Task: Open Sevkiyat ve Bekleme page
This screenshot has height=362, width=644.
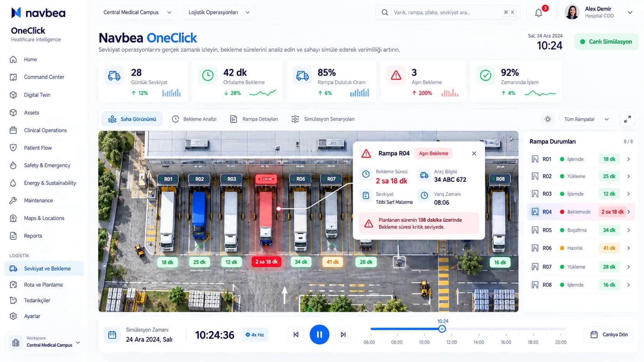Action: [x=44, y=269]
